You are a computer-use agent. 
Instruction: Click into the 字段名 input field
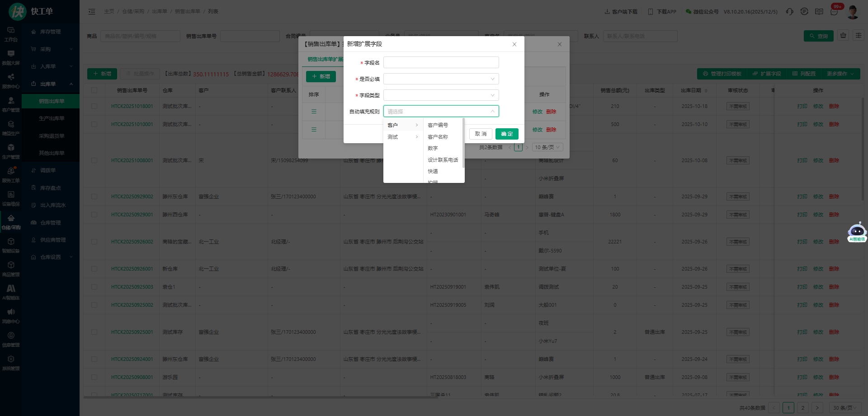pyautogui.click(x=441, y=62)
